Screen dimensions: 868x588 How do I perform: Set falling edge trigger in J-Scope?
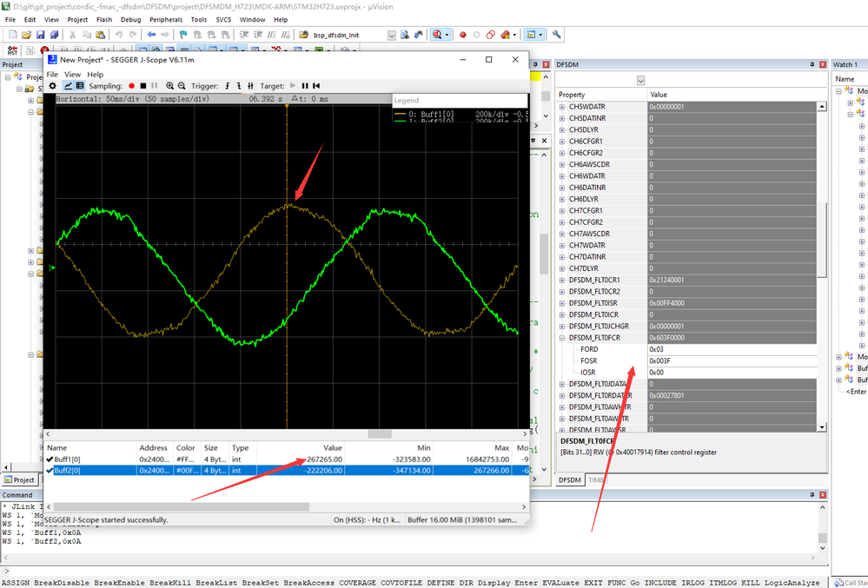click(239, 86)
